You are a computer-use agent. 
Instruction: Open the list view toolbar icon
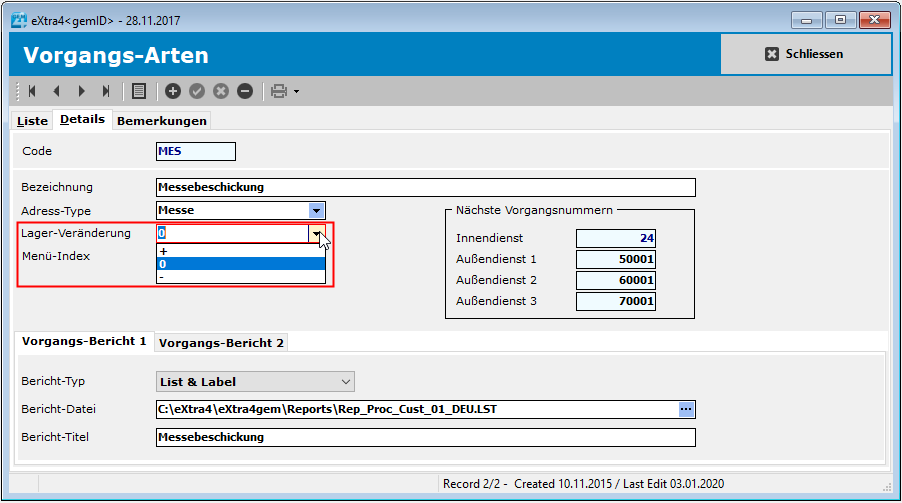(139, 91)
